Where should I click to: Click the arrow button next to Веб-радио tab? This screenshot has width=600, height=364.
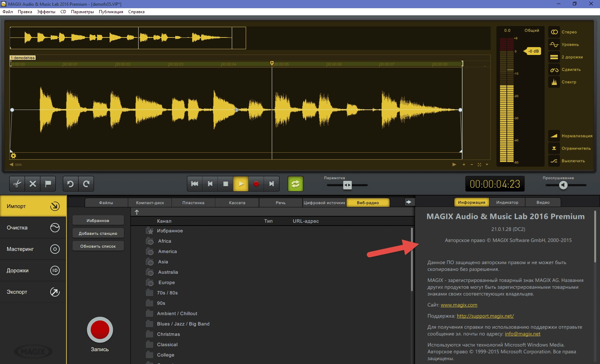click(409, 202)
